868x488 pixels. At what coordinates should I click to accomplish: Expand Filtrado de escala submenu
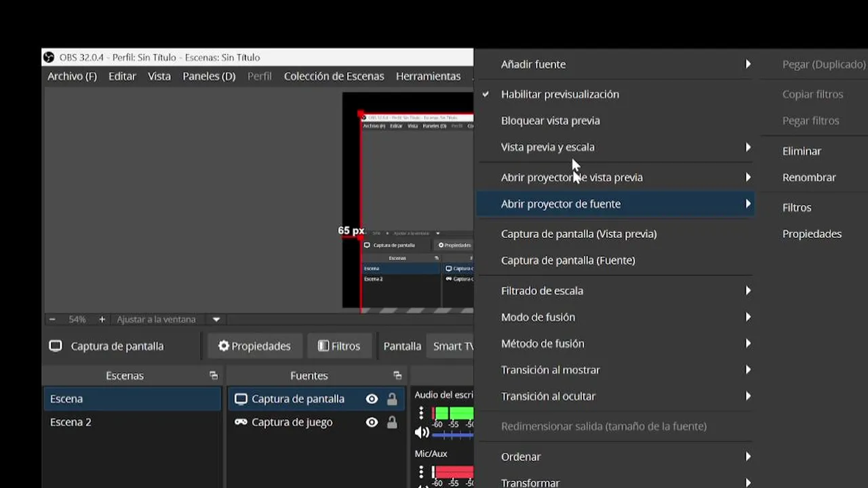[x=615, y=291]
